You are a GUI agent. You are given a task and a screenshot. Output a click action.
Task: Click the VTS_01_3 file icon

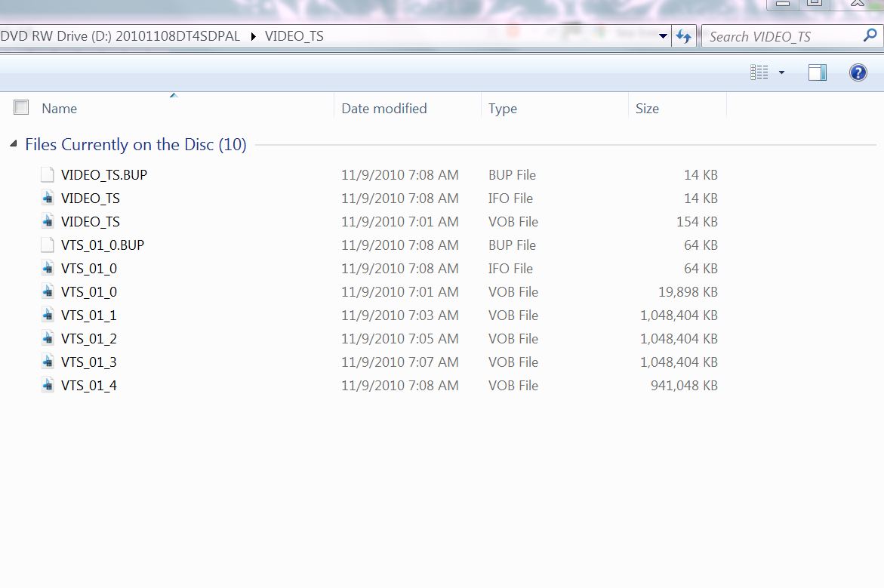[48, 362]
